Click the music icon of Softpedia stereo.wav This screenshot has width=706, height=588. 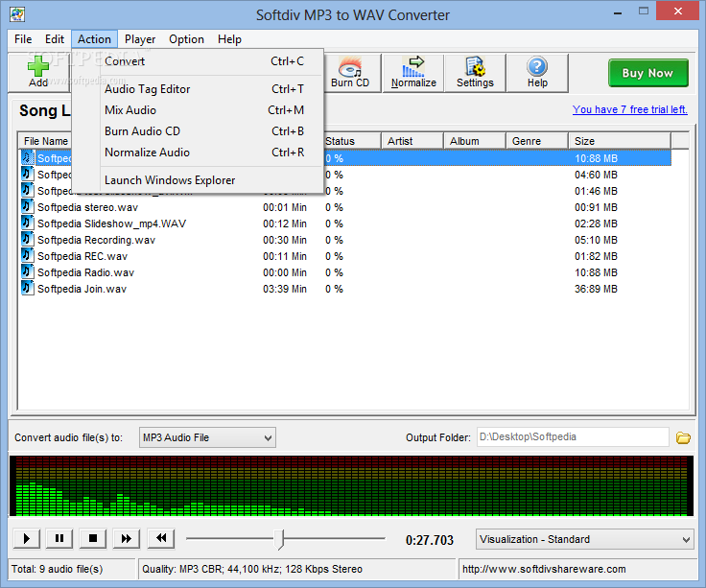coord(27,206)
